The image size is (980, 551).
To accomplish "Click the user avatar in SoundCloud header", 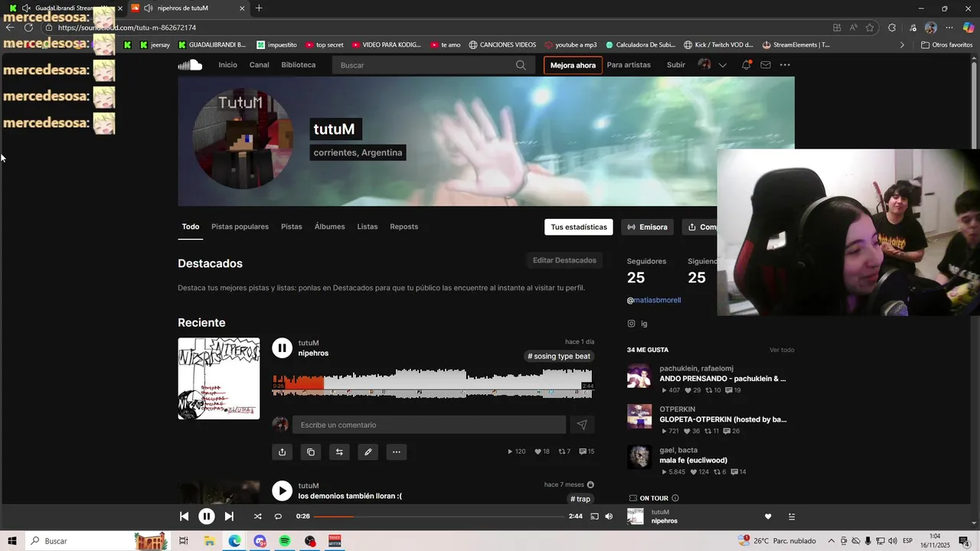I will tap(704, 65).
